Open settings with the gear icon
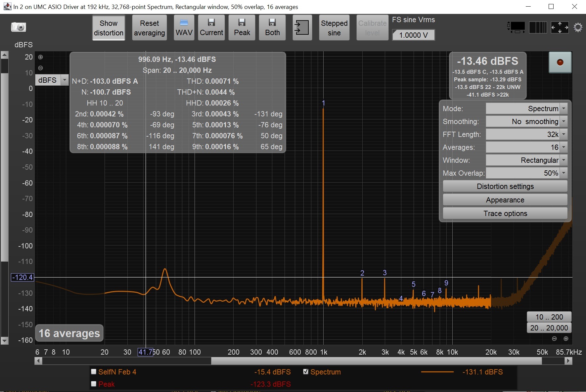The image size is (586, 392). coord(578,27)
